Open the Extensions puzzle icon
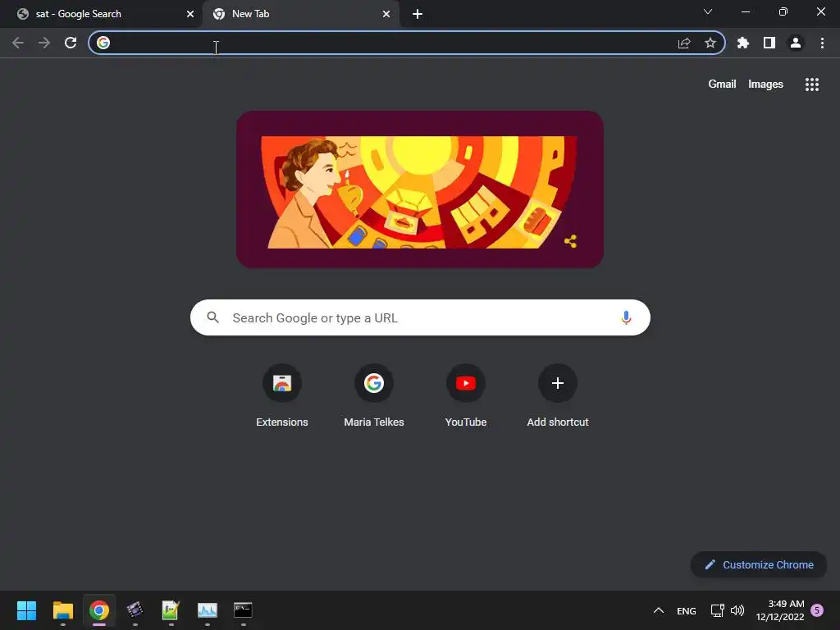The width and height of the screenshot is (840, 630). (x=743, y=43)
